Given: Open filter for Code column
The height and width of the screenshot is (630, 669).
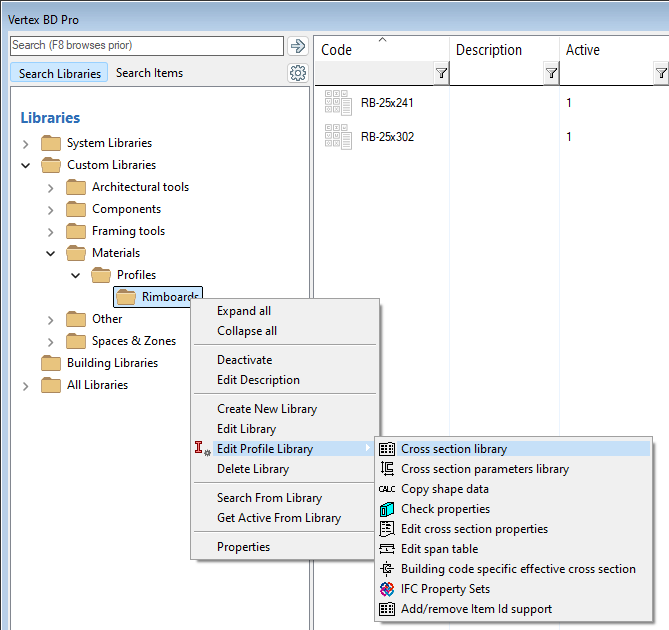Looking at the screenshot, I should click(441, 73).
